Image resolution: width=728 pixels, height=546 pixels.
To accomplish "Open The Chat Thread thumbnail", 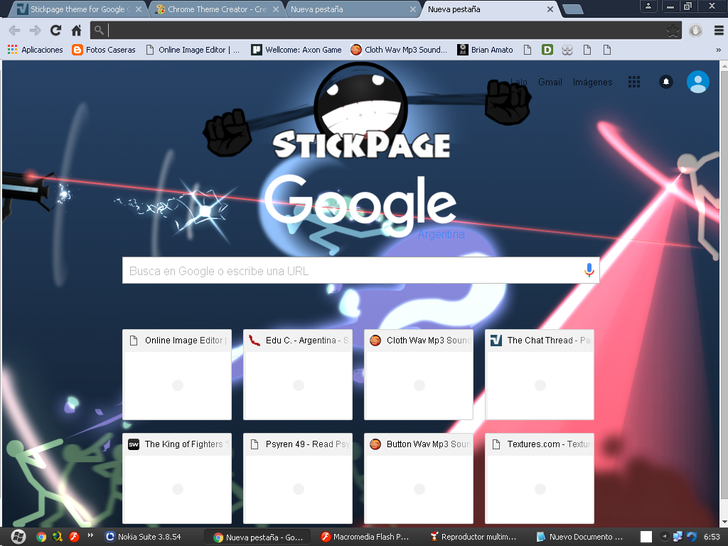I will (540, 375).
